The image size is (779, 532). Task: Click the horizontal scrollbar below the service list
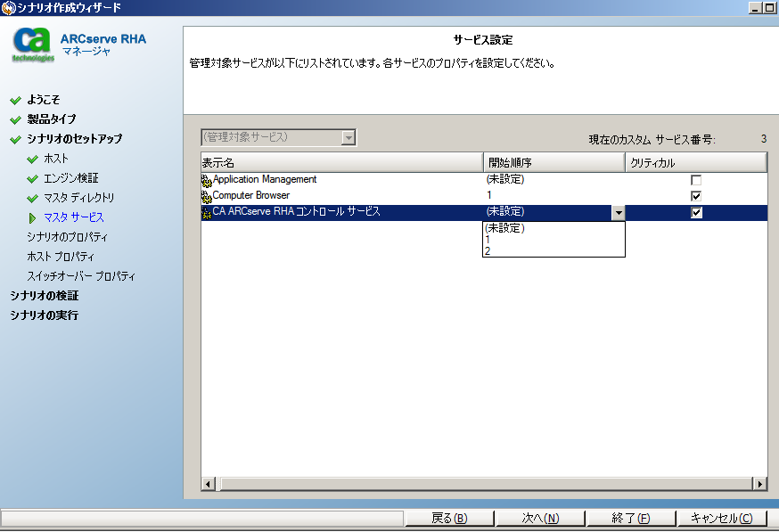pos(486,484)
